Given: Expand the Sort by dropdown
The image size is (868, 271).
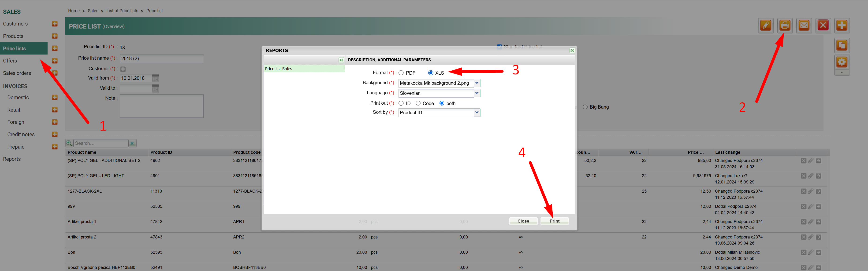Looking at the screenshot, I should tap(477, 112).
